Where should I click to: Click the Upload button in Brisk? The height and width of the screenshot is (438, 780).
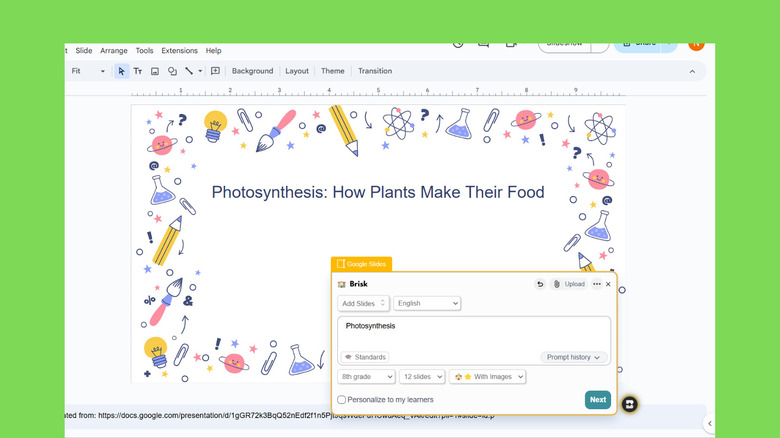569,284
